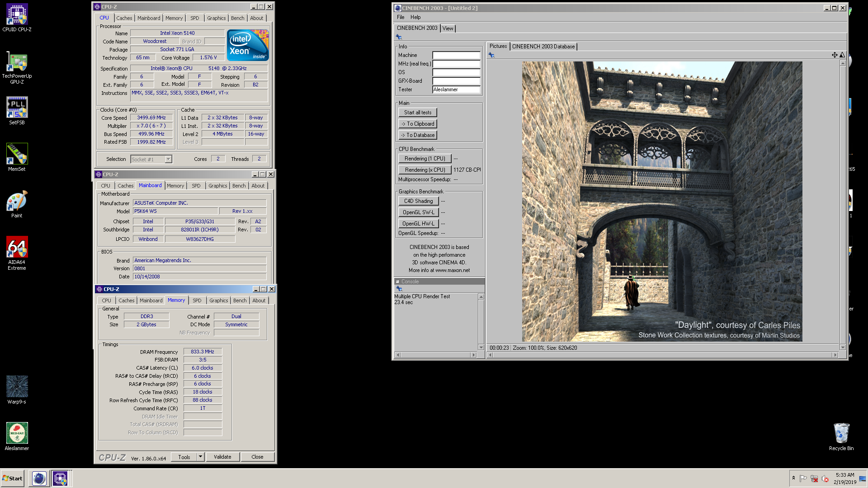The height and width of the screenshot is (488, 868).
Task: Click the flag icon in system tray
Action: 803,479
